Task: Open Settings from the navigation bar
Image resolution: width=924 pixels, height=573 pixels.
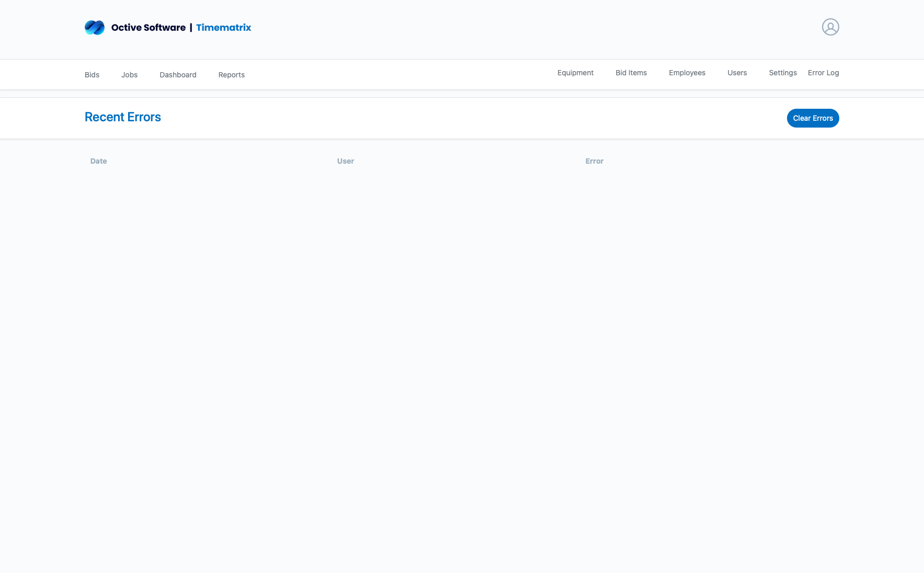Action: 782,73
